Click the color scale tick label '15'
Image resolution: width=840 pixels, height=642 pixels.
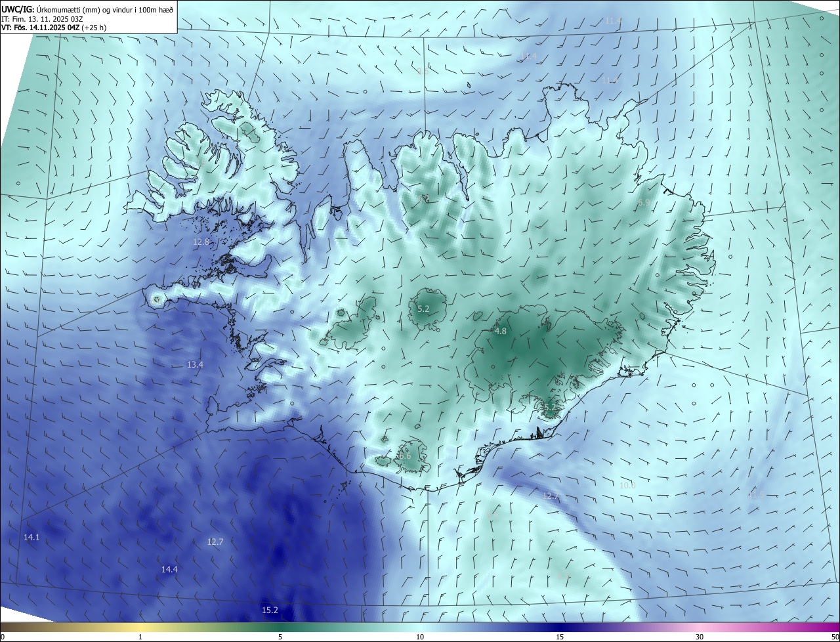(x=560, y=637)
